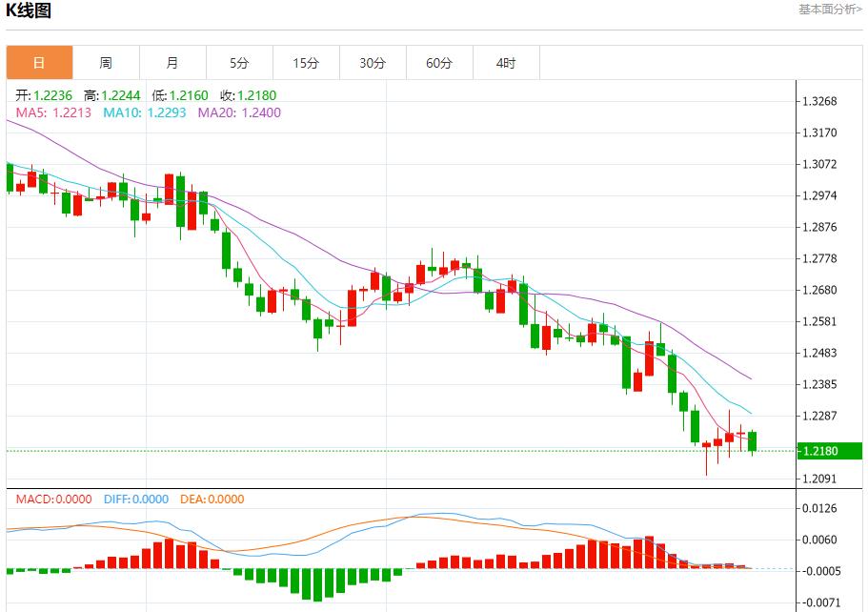Click the rightmost green candlestick
868x612 pixels.
[752, 440]
